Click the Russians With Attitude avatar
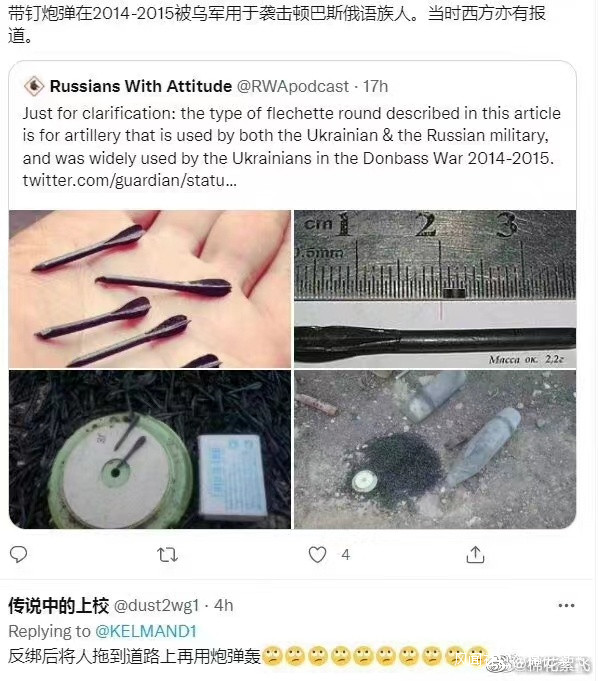The image size is (598, 681). 34,86
